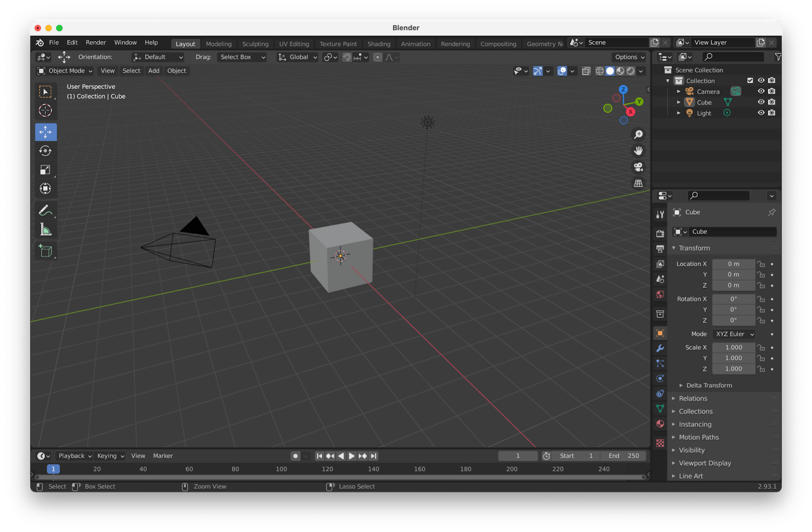Click the play animation button
Screen dimensions: 812x532
pos(352,456)
